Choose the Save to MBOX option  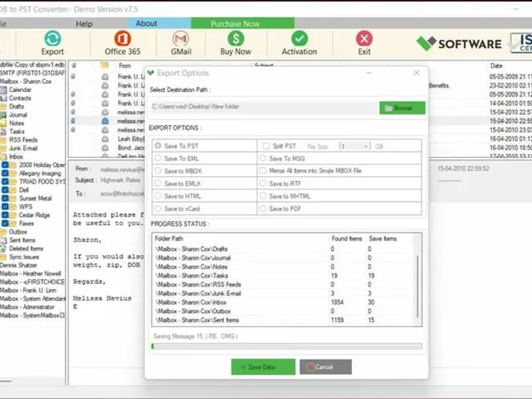point(158,171)
